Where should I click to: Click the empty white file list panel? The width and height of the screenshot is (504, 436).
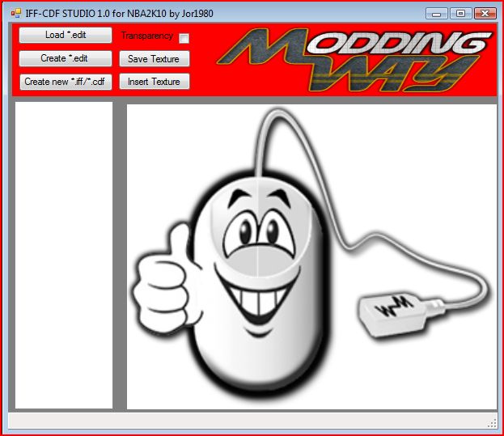[x=64, y=255]
